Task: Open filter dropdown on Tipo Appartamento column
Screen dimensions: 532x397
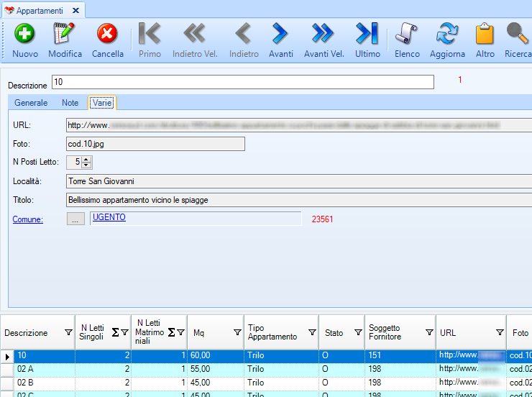Action: tap(312, 333)
